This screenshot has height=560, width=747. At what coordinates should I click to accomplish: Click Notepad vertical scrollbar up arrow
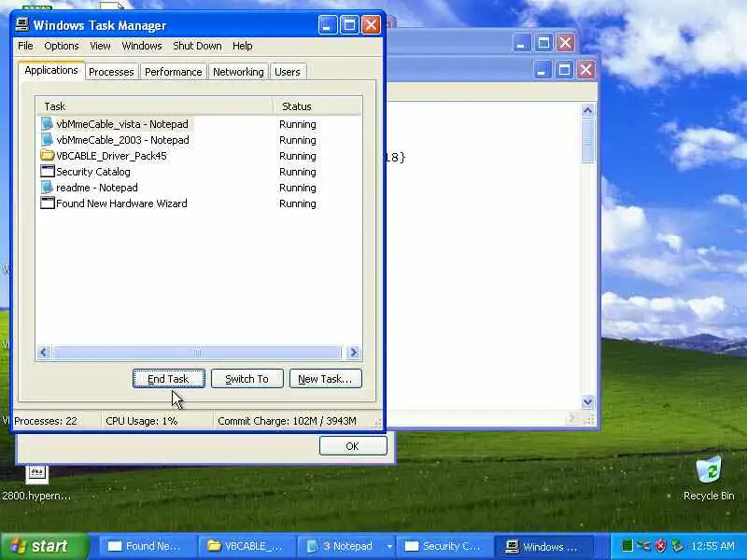point(588,110)
